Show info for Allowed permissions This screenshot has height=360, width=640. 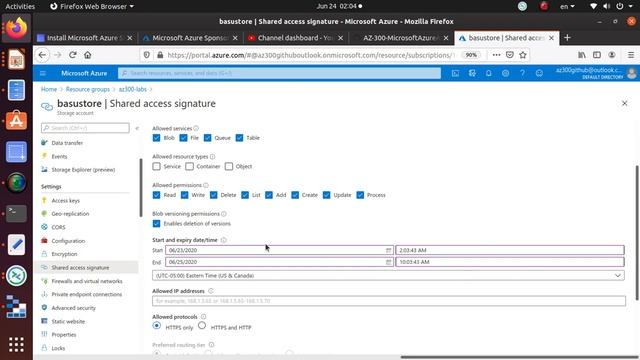(206, 185)
